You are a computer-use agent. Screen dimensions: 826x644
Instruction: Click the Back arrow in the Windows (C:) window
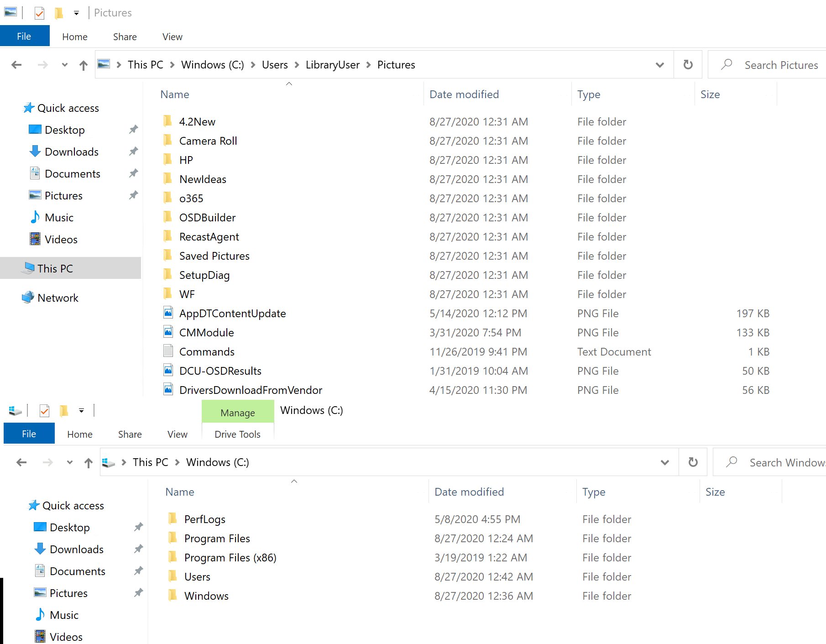click(21, 462)
